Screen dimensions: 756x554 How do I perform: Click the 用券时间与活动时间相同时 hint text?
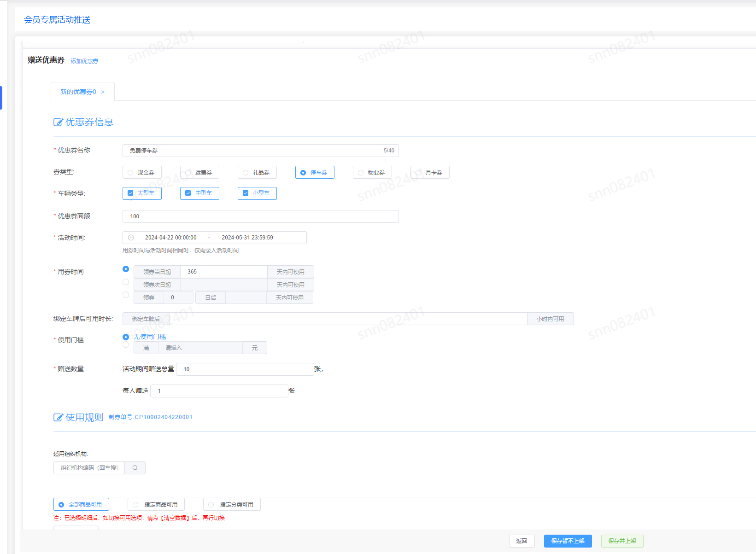tap(182, 251)
